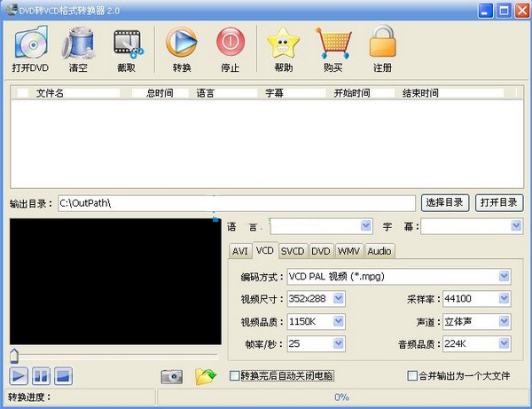The width and height of the screenshot is (532, 409).
Task: Open the 视频品质 1150K dropdown
Action: pyautogui.click(x=339, y=321)
